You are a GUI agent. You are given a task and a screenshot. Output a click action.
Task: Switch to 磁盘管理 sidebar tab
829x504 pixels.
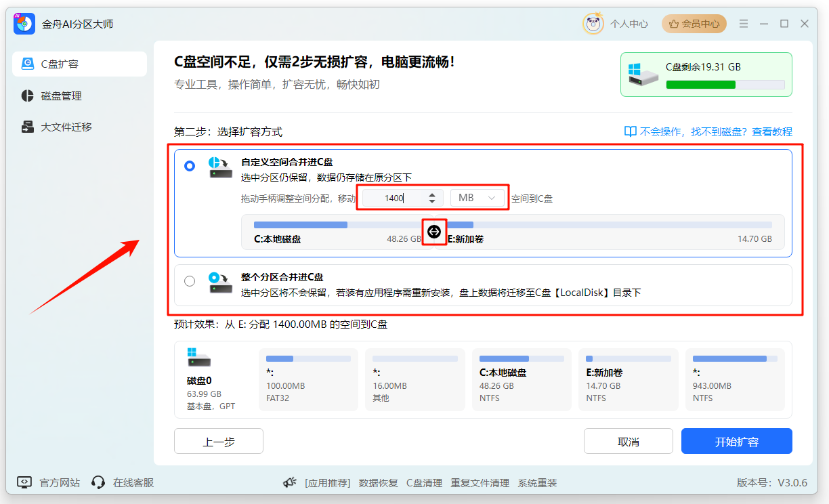61,96
